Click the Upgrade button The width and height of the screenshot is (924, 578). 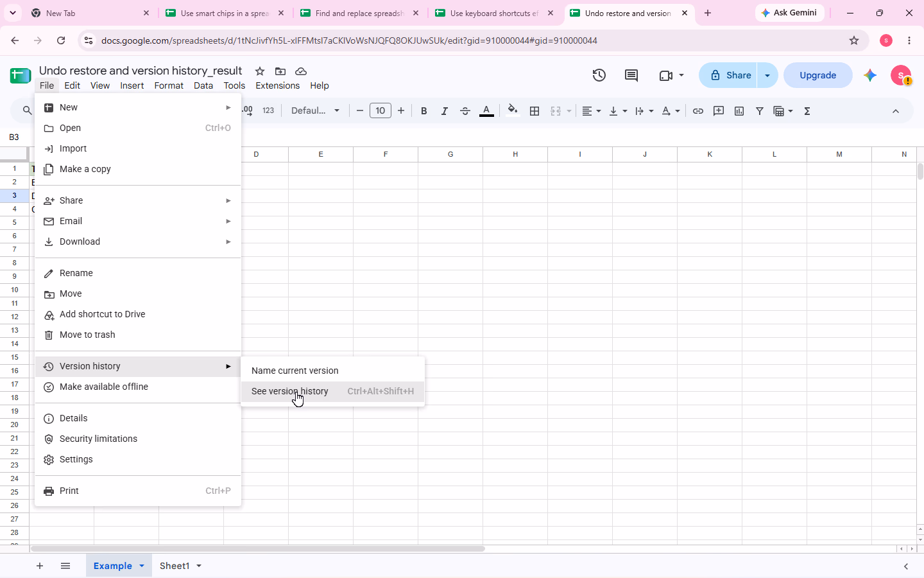[818, 75]
